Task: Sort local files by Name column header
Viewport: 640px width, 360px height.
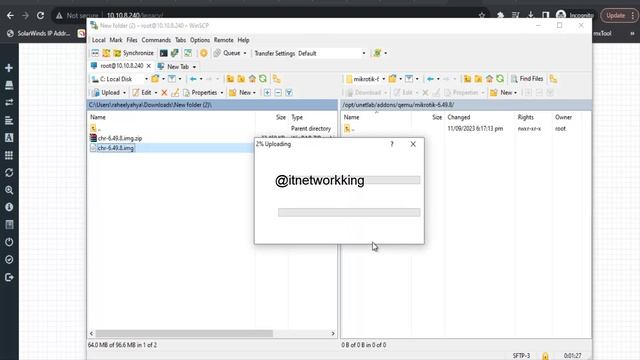Action: pos(98,117)
